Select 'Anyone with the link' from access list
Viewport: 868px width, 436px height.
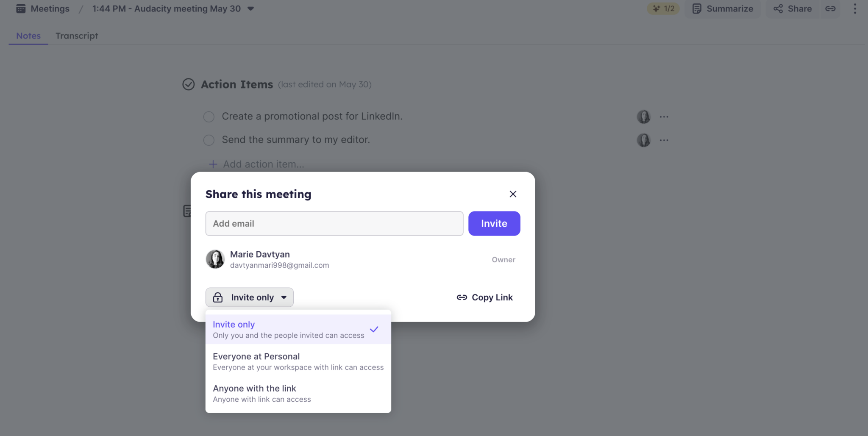tap(254, 389)
